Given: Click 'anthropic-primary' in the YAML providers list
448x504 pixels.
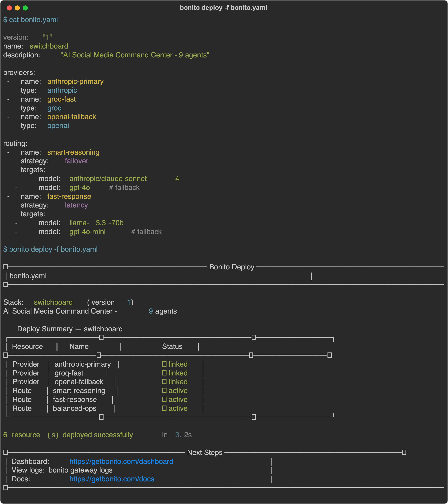Looking at the screenshot, I should coord(75,82).
